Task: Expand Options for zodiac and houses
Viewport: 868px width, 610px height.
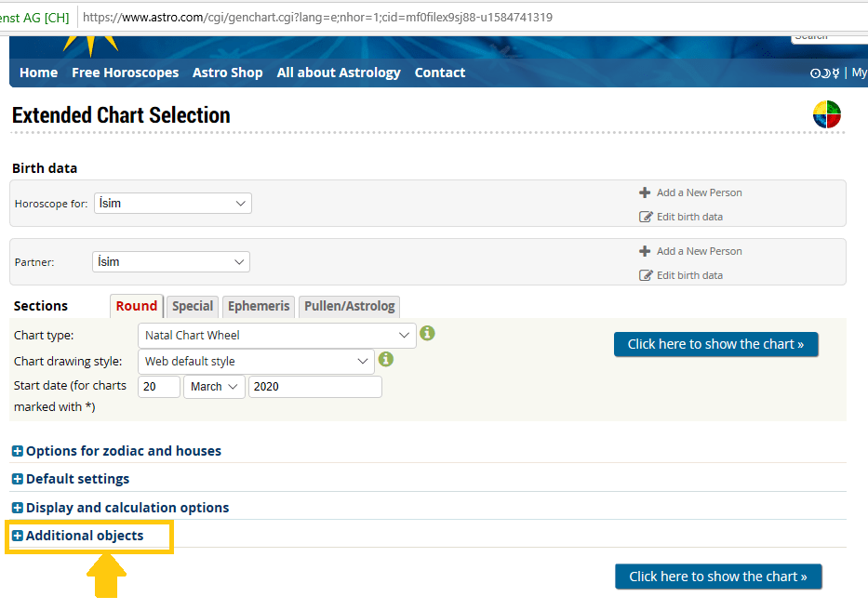Action: 116,451
